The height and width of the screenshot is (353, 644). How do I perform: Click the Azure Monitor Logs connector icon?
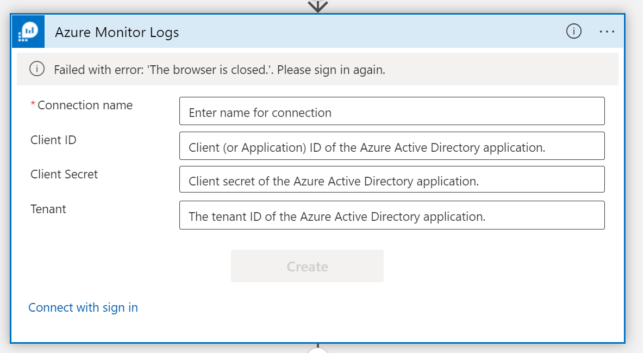[x=28, y=32]
